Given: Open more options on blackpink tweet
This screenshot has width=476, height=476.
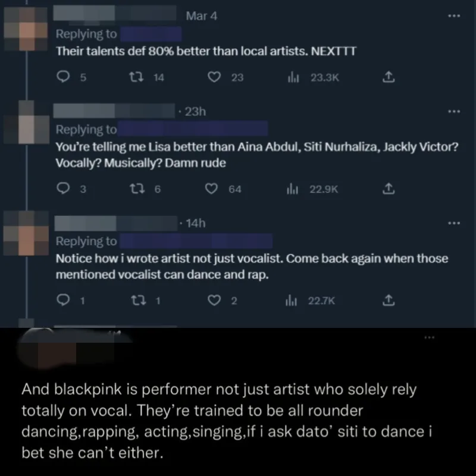Looking at the screenshot, I should point(430,337).
